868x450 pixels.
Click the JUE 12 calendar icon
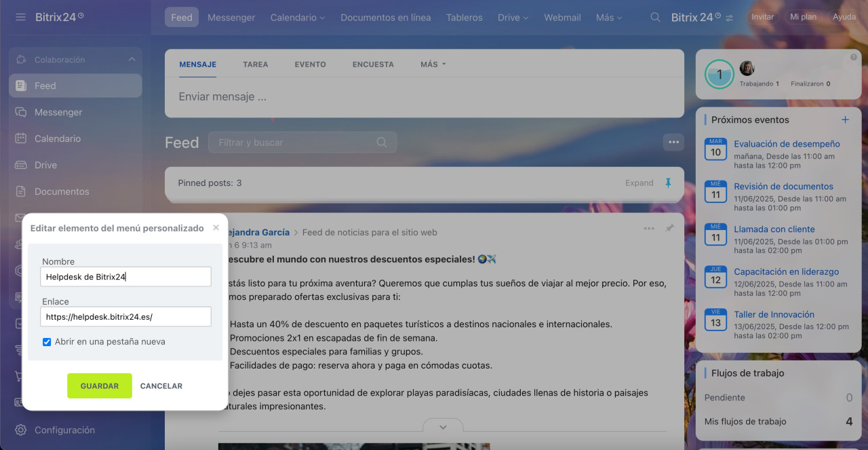pos(715,277)
